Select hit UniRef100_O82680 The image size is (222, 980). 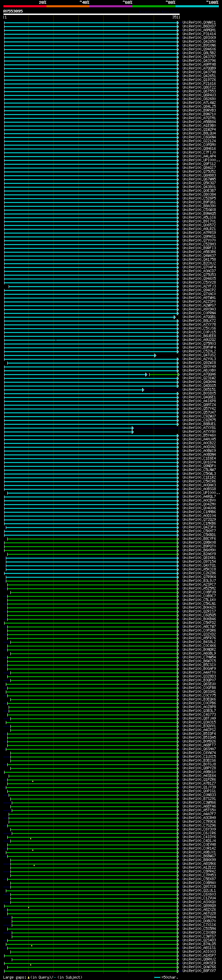point(199,99)
